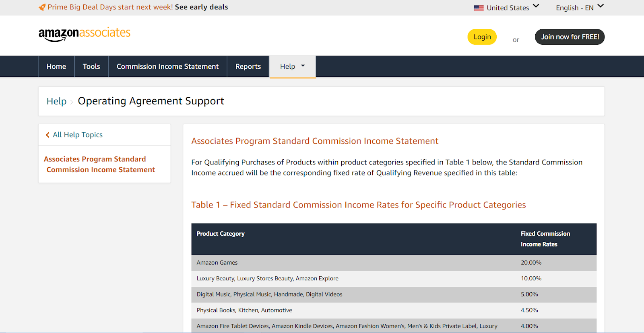
Task: Open the Tools menu item
Action: click(91, 66)
